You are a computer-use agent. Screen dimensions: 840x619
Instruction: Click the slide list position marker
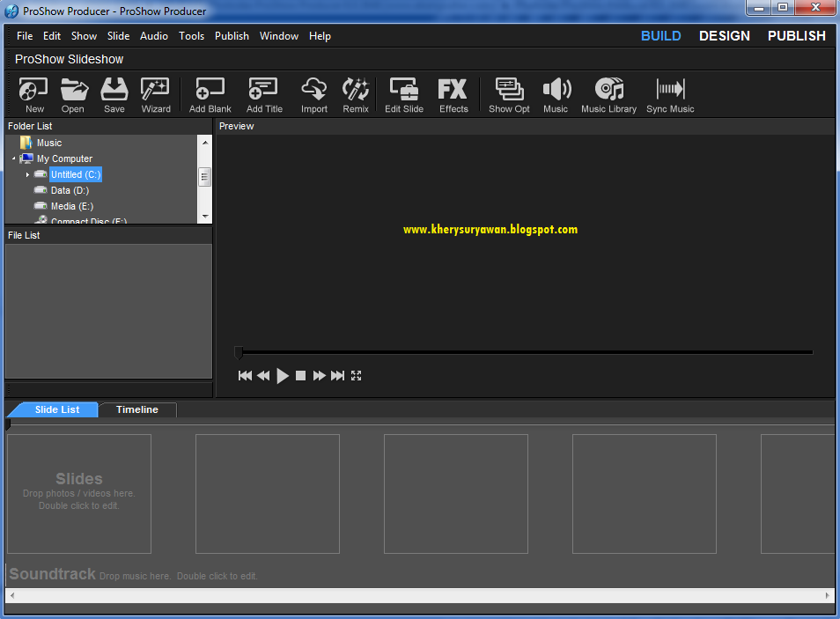click(8, 424)
